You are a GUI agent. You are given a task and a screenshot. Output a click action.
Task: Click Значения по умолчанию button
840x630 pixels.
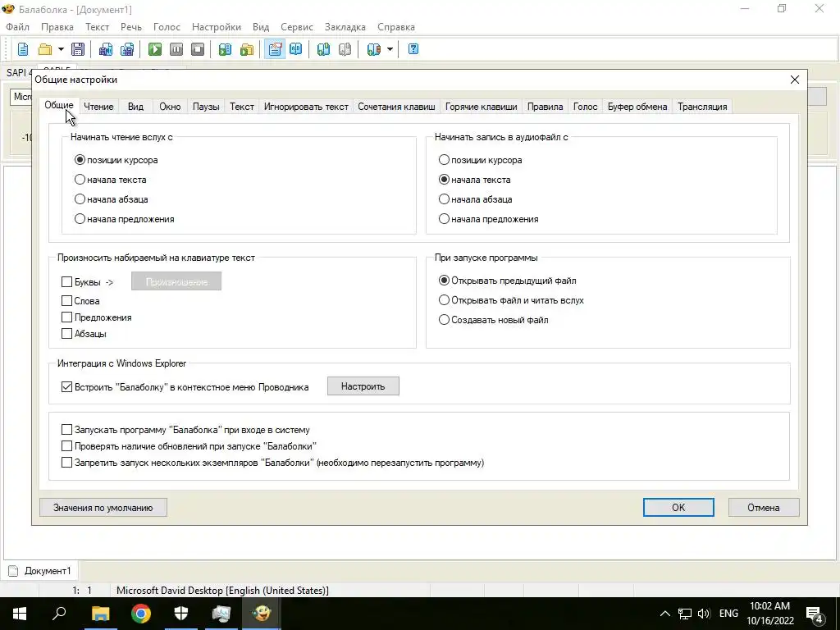pos(103,507)
